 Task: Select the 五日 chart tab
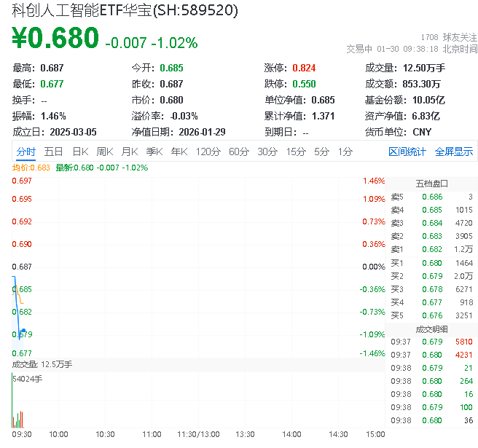53,152
